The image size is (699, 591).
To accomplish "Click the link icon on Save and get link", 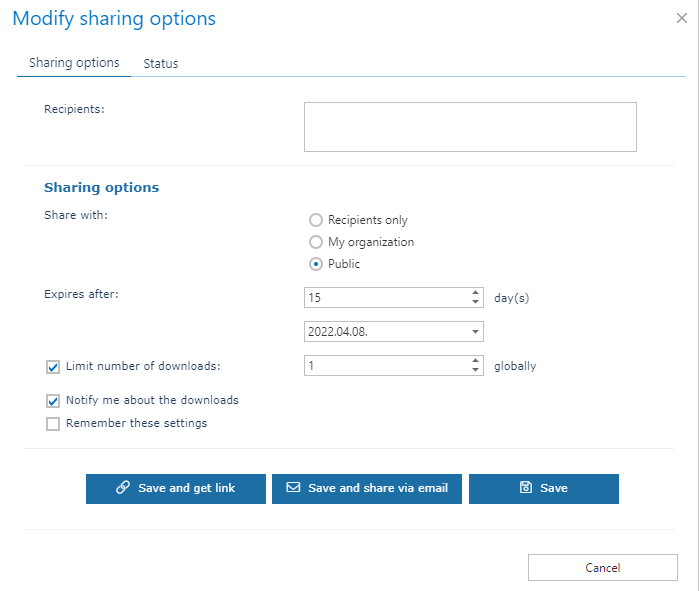I will 123,488.
